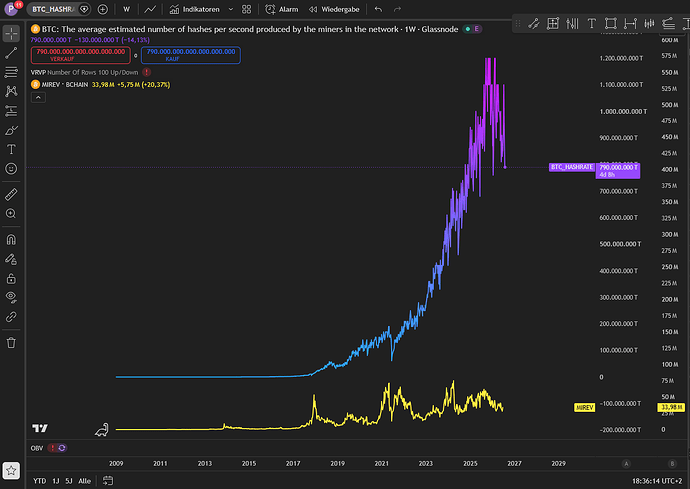Select the trend line drawing tool
Screen dimensions: 690x489
tap(11, 53)
